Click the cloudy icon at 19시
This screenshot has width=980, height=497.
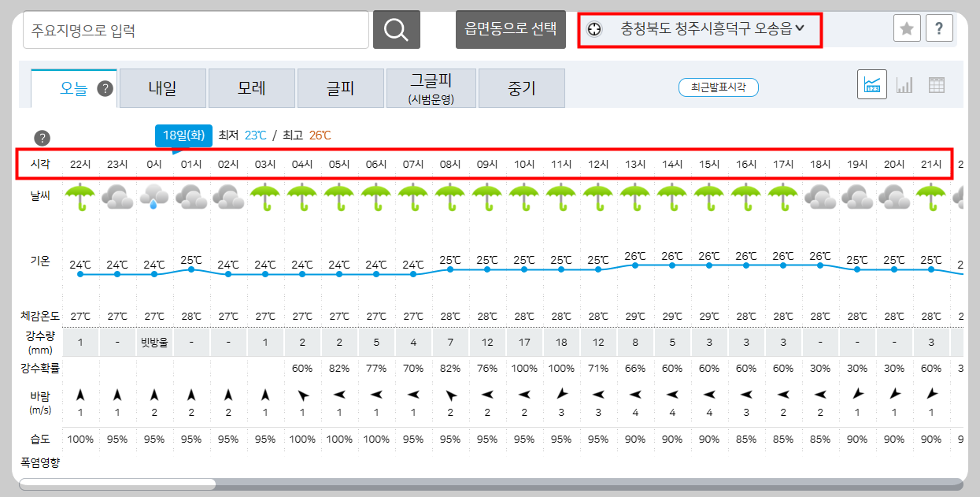[857, 197]
